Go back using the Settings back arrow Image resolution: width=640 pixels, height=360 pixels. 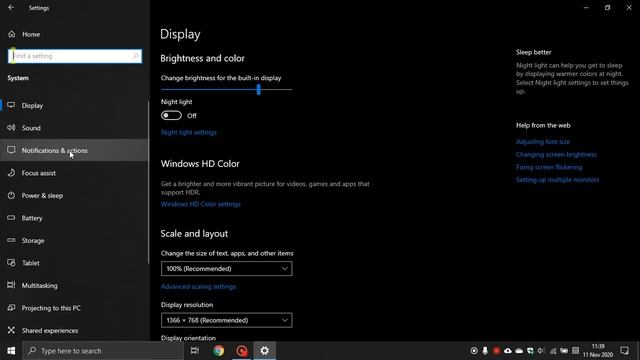click(11, 8)
